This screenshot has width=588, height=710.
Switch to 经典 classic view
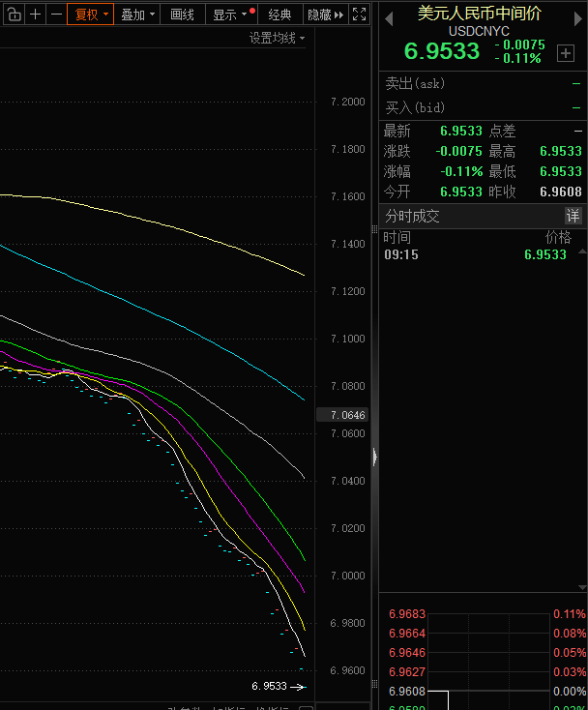coord(279,15)
